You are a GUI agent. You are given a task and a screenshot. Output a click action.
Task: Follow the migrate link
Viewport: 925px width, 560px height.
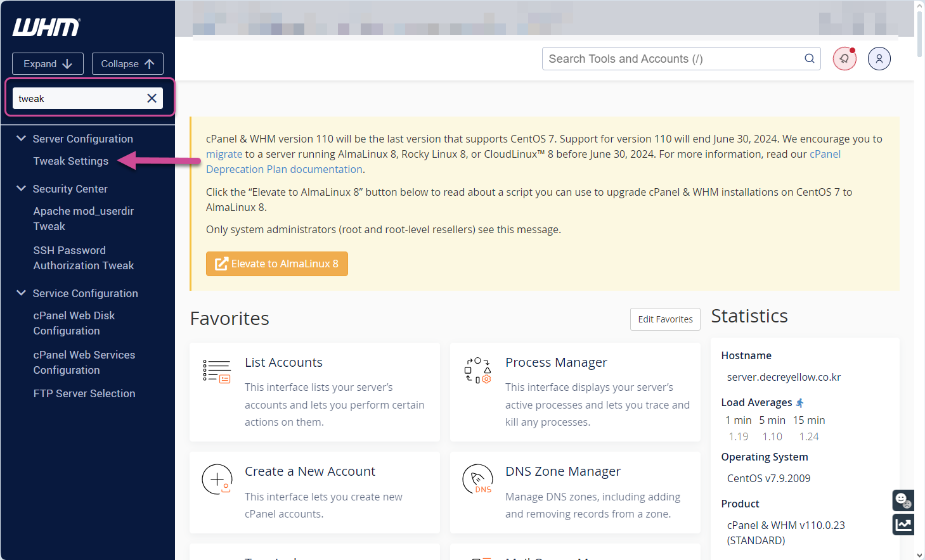click(224, 154)
